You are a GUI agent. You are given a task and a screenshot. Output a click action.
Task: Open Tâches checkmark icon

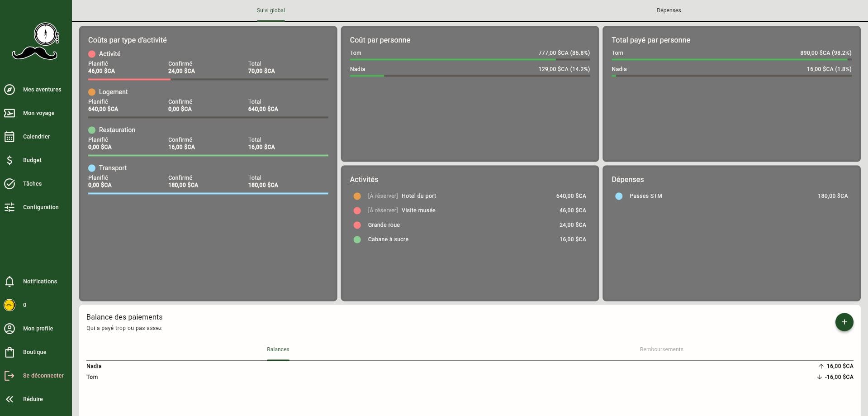click(9, 184)
